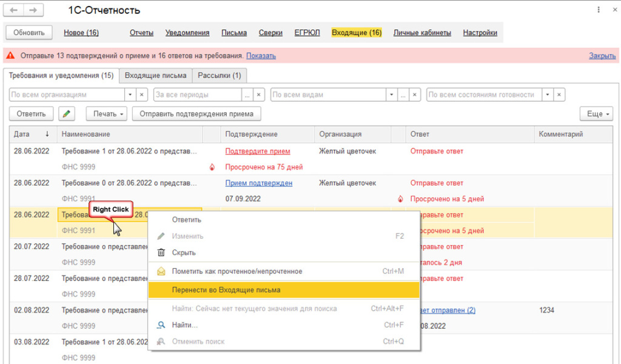Screen dimensions: 621x364
Task: Open the Входящие (16) section
Action: pyautogui.click(x=357, y=33)
